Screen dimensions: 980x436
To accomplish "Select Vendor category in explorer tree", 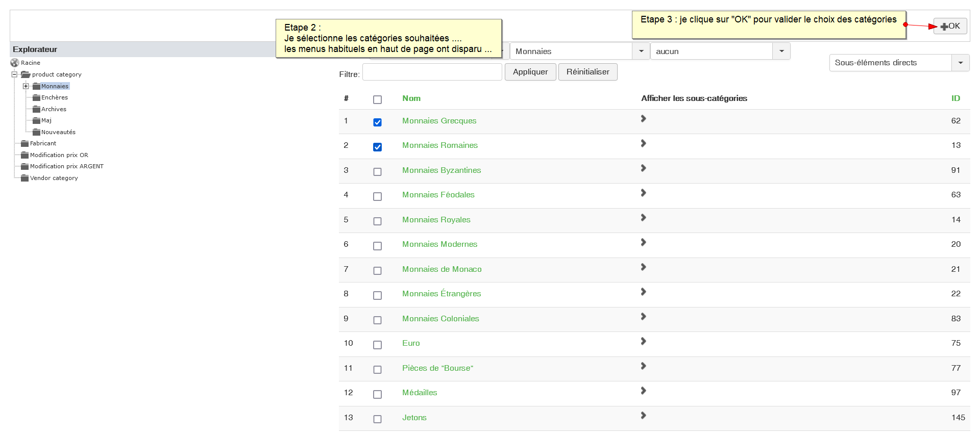I will 54,178.
